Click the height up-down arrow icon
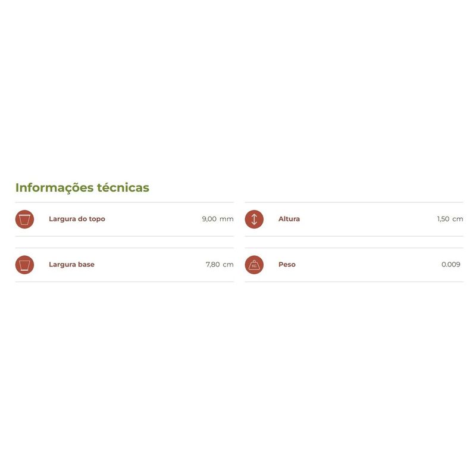Screen dimensions: 476x476 click(x=254, y=219)
